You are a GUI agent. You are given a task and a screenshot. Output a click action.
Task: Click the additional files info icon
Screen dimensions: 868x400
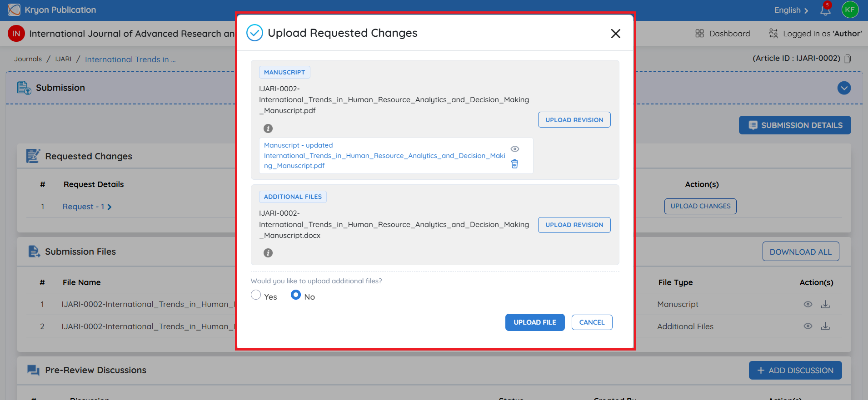click(x=268, y=253)
